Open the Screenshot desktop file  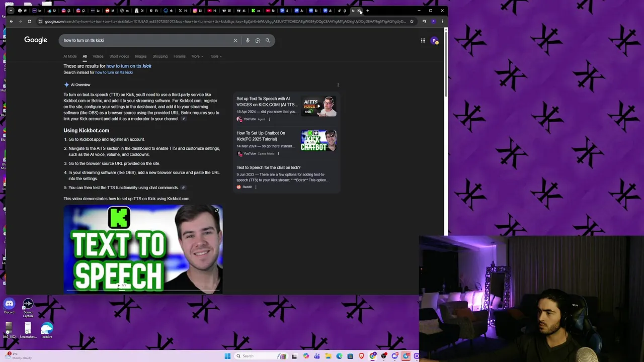pos(28,330)
